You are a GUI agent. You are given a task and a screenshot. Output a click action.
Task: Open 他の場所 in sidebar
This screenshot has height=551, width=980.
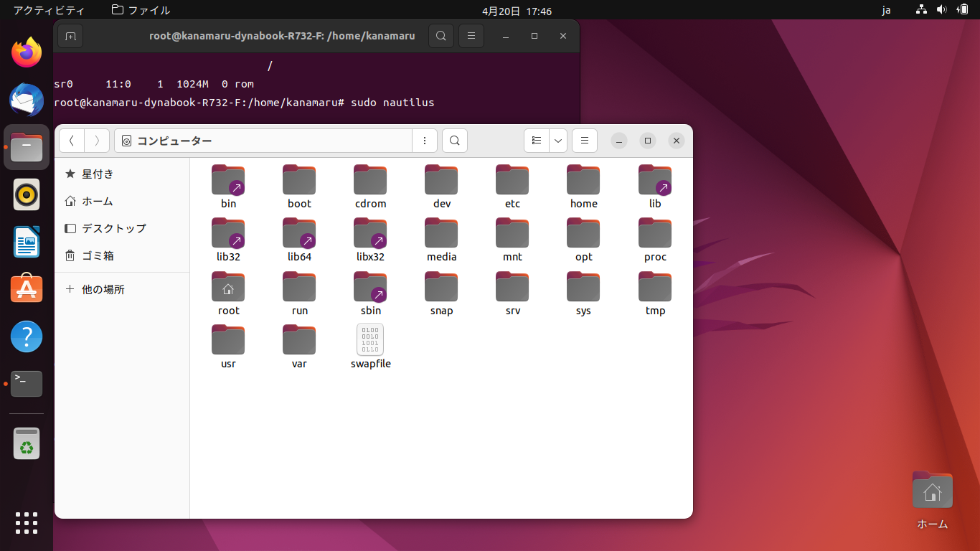(x=122, y=289)
